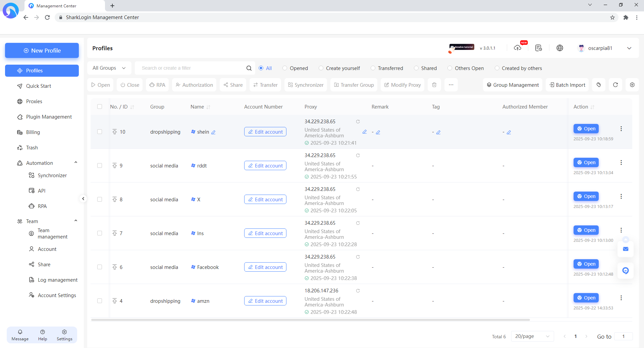Click Modify Proxy in toolbar
Image resolution: width=644 pixels, height=348 pixels.
coord(402,85)
